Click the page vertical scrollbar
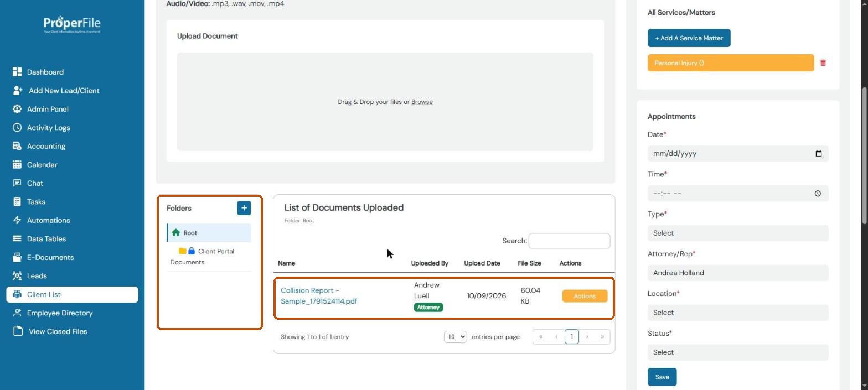The image size is (868, 390). click(x=864, y=155)
